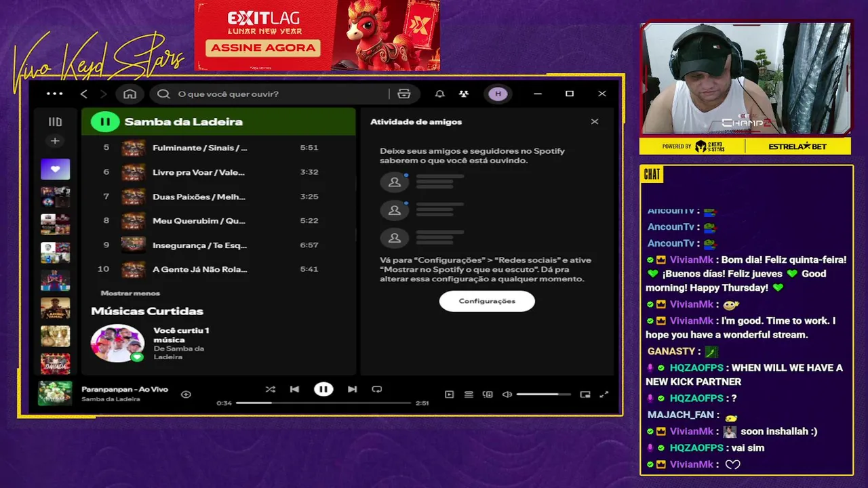Open artist photo with green heart badge
This screenshot has height=488, width=868.
click(x=118, y=343)
